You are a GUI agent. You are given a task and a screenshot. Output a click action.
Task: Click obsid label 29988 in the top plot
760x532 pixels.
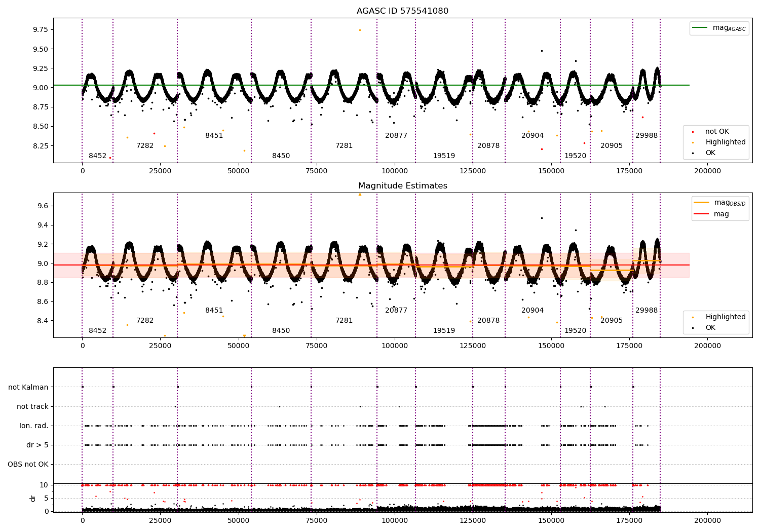(647, 136)
